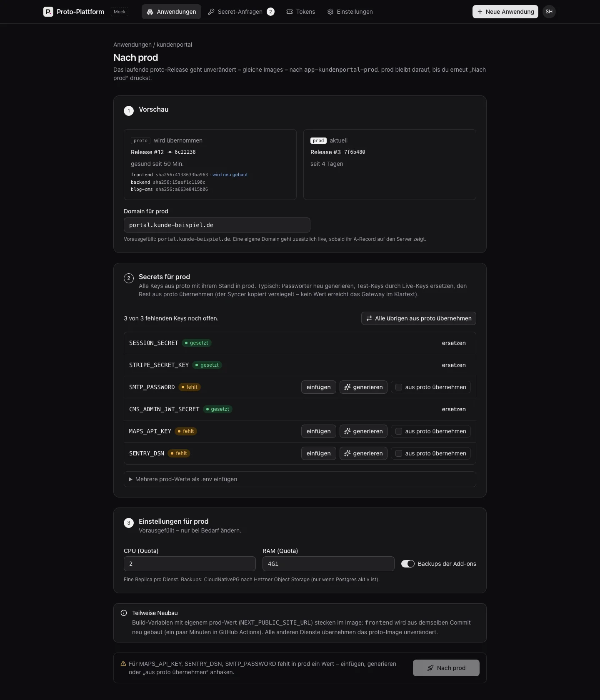Click the ticket icon beside Tokens
This screenshot has width=600, height=700.
290,12
